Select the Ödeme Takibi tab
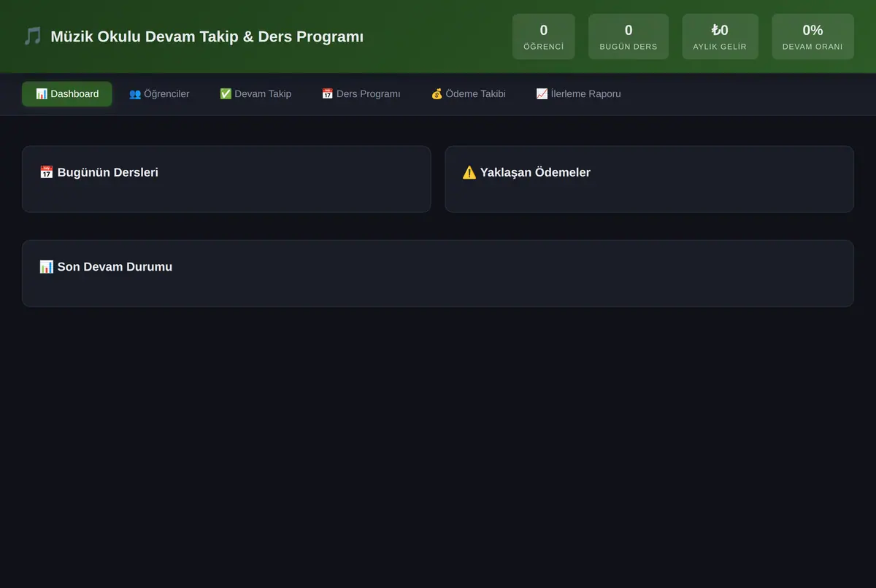876x588 pixels. point(468,94)
